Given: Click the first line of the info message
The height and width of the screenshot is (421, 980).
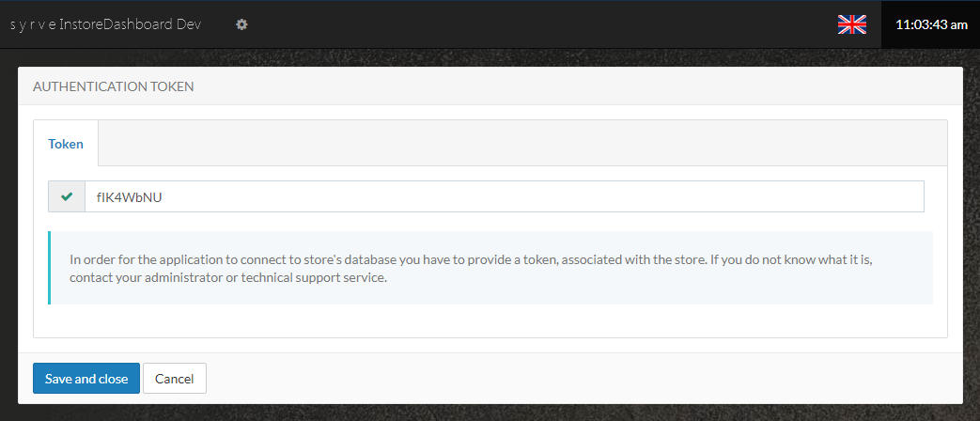Looking at the screenshot, I should (477, 258).
